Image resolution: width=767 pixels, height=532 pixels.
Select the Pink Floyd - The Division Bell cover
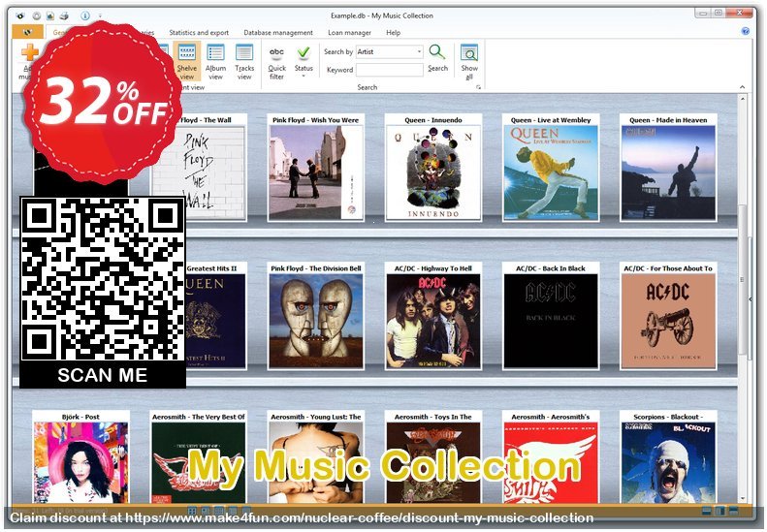[x=315, y=321]
